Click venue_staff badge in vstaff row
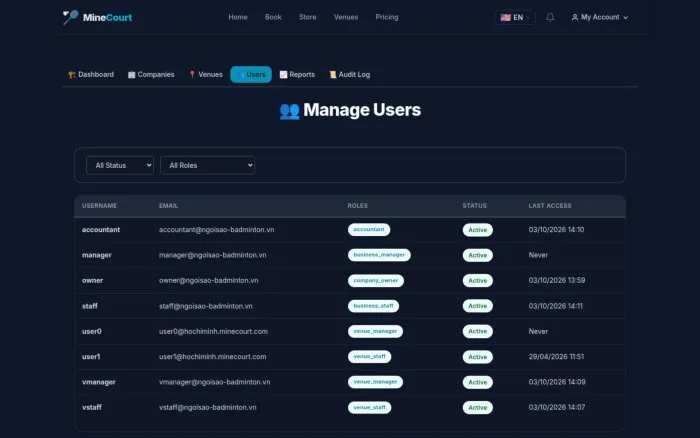The image size is (700, 438). click(369, 408)
